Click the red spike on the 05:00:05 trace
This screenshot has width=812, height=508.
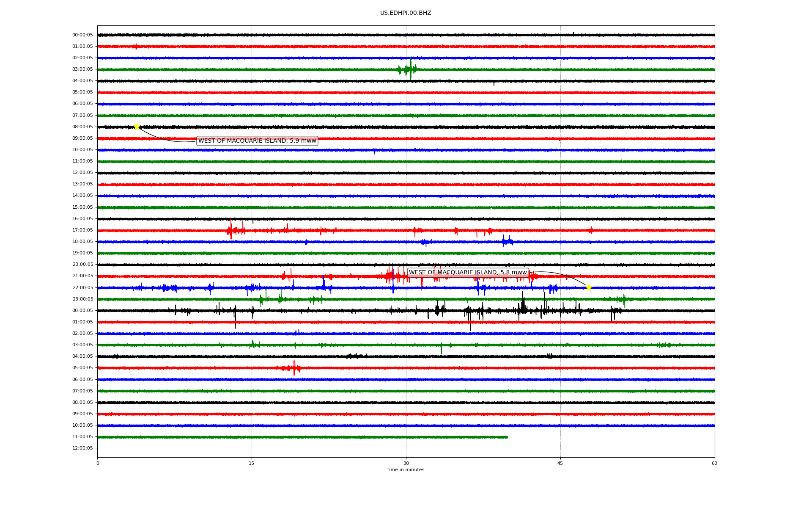click(x=294, y=368)
